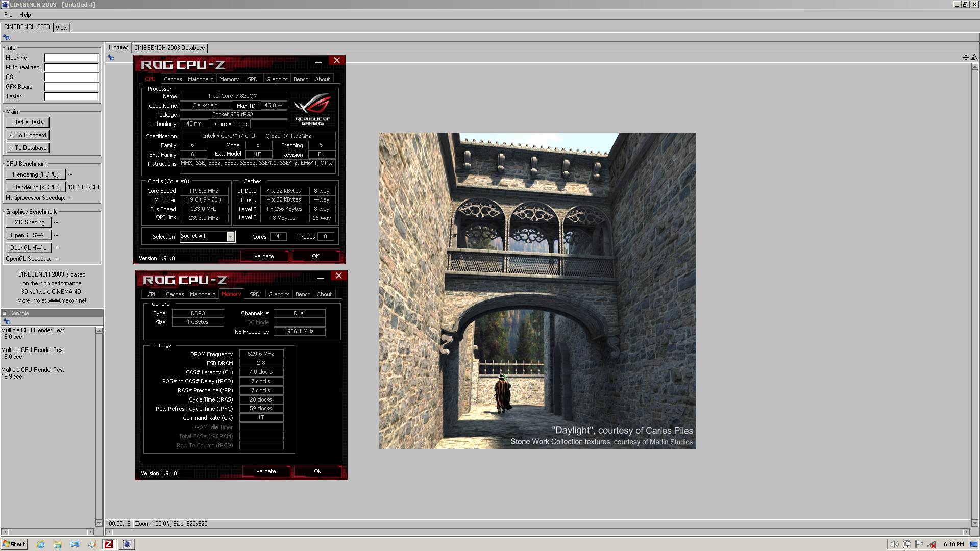Minimize the upper ROG CPU-Z window
Screen dimensions: 980x551
click(318, 61)
